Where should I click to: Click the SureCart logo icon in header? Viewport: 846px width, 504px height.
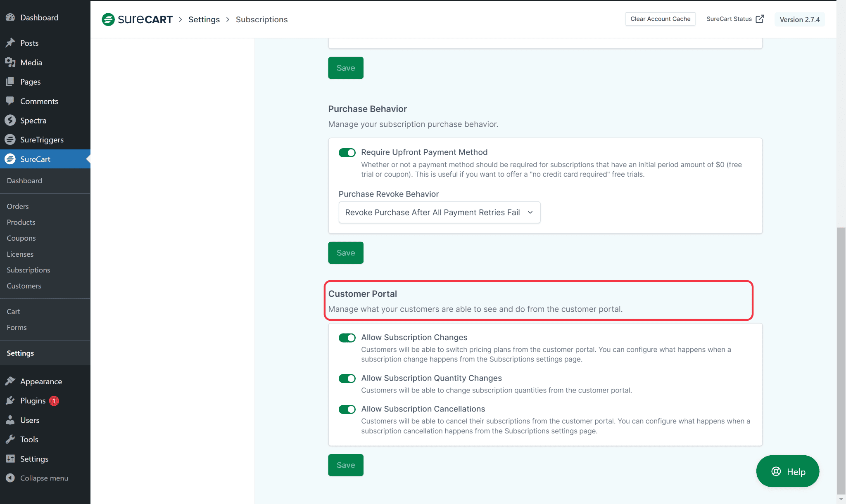coord(108,19)
